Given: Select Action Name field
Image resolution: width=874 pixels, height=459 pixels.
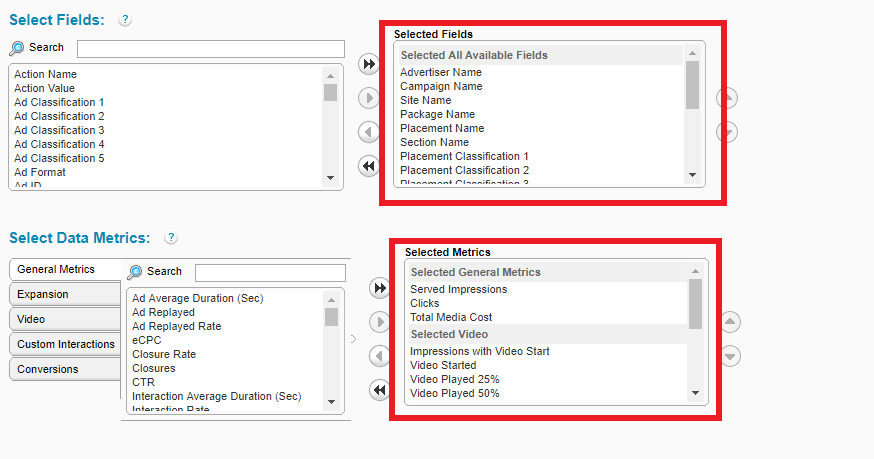Looking at the screenshot, I should click(x=45, y=74).
